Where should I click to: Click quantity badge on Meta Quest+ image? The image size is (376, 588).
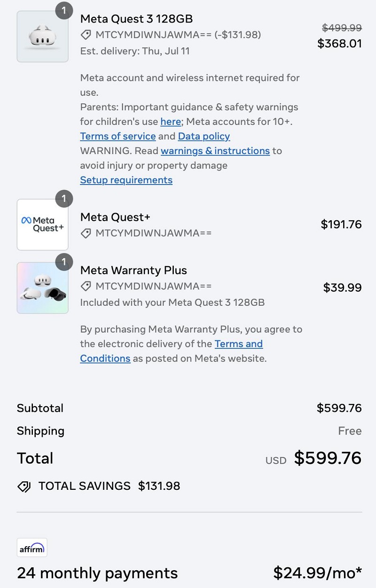(x=64, y=199)
